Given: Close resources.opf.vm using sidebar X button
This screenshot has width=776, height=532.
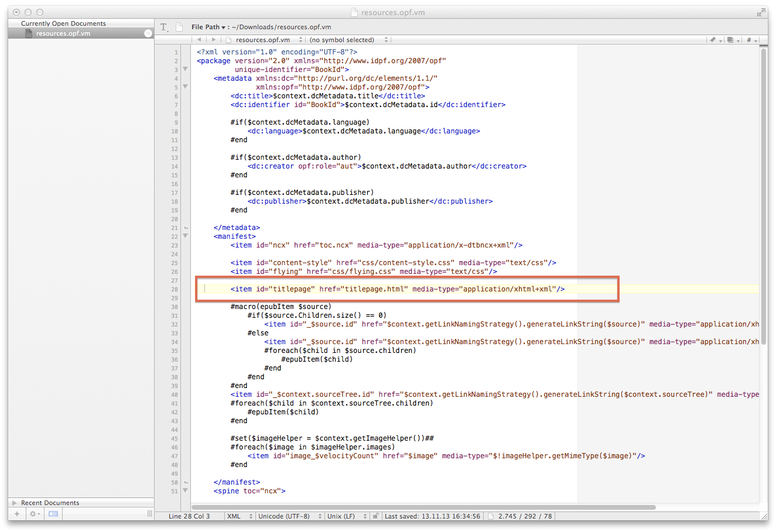Looking at the screenshot, I should (x=148, y=33).
